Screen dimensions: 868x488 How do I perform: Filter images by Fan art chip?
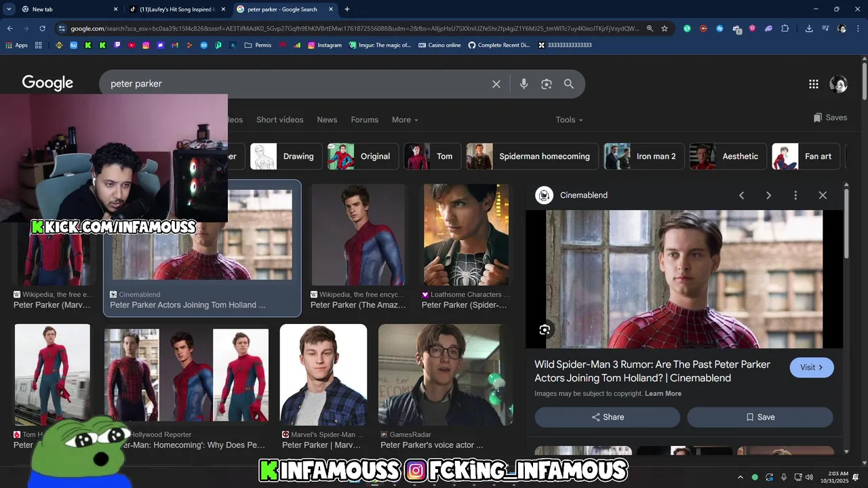(x=806, y=157)
